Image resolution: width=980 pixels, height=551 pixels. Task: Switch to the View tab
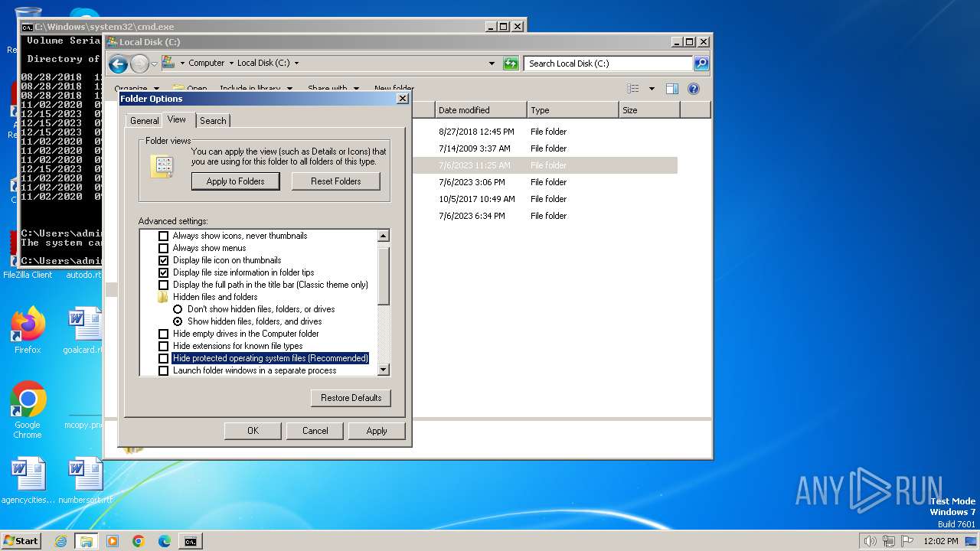pos(177,119)
